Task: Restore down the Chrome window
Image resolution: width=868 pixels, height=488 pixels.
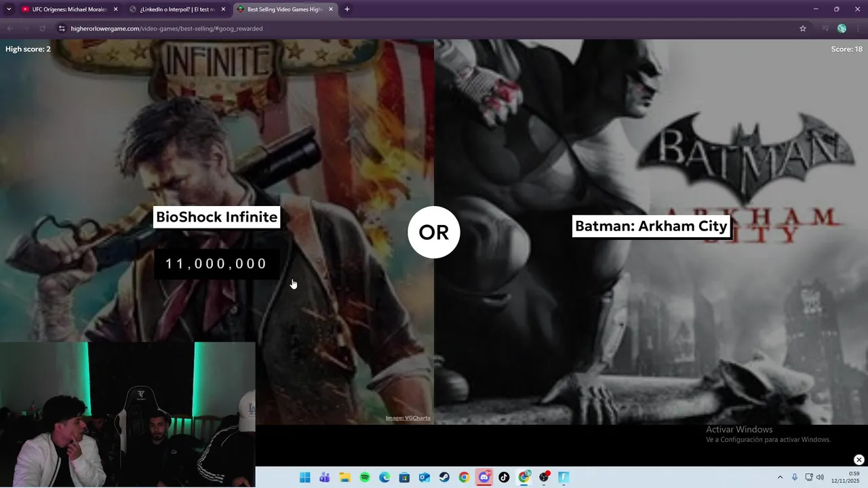Action: click(836, 9)
